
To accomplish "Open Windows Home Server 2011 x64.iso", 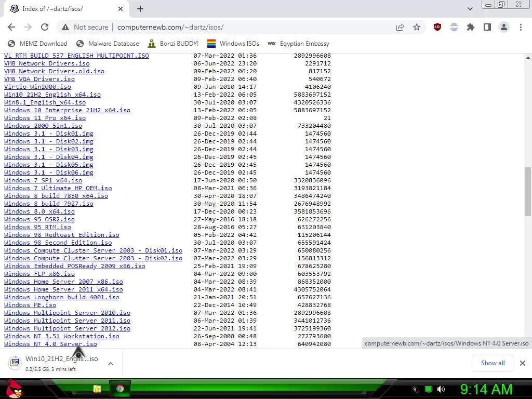I will (63, 290).
